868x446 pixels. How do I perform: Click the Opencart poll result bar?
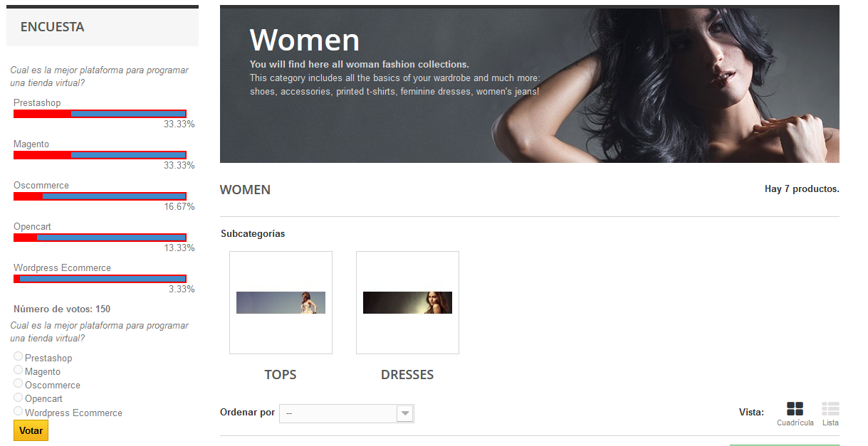[100, 238]
